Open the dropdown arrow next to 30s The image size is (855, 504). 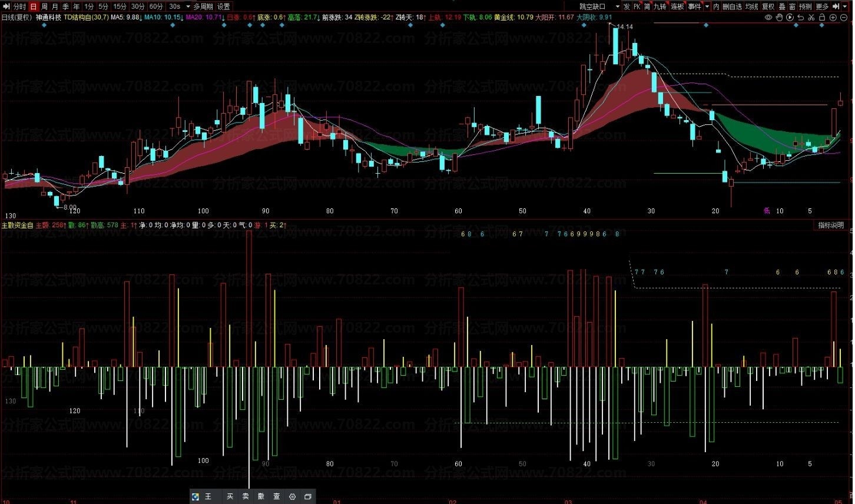[188, 6]
